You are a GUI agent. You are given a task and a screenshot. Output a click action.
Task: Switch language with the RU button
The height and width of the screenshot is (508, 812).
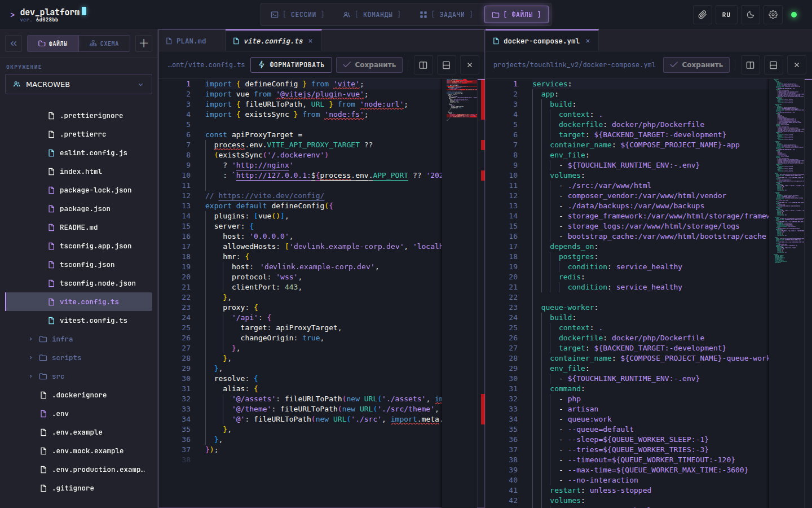pyautogui.click(x=726, y=15)
